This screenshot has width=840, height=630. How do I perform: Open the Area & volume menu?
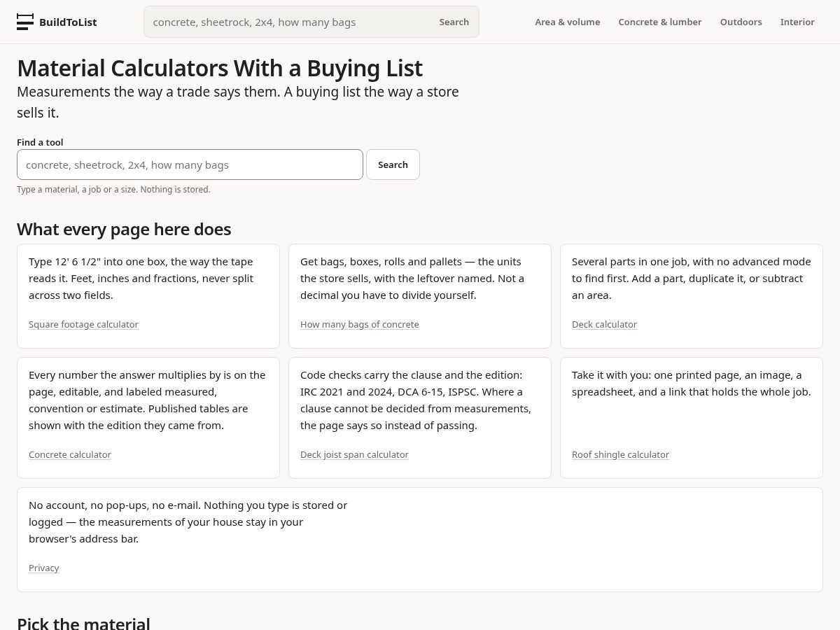[568, 22]
